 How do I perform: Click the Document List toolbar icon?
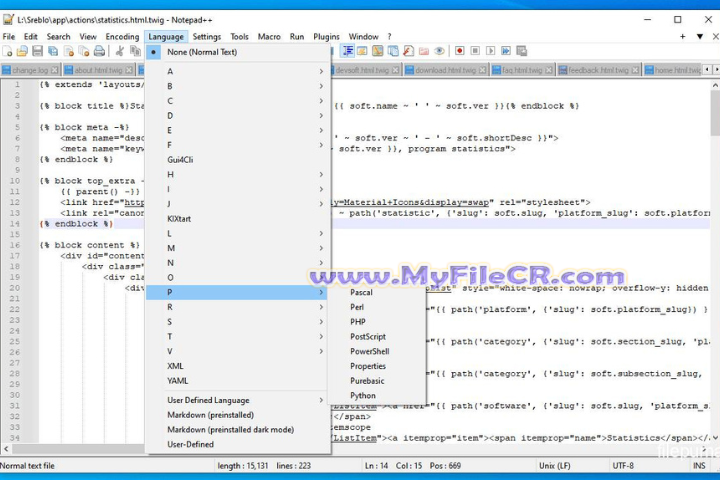click(x=393, y=51)
